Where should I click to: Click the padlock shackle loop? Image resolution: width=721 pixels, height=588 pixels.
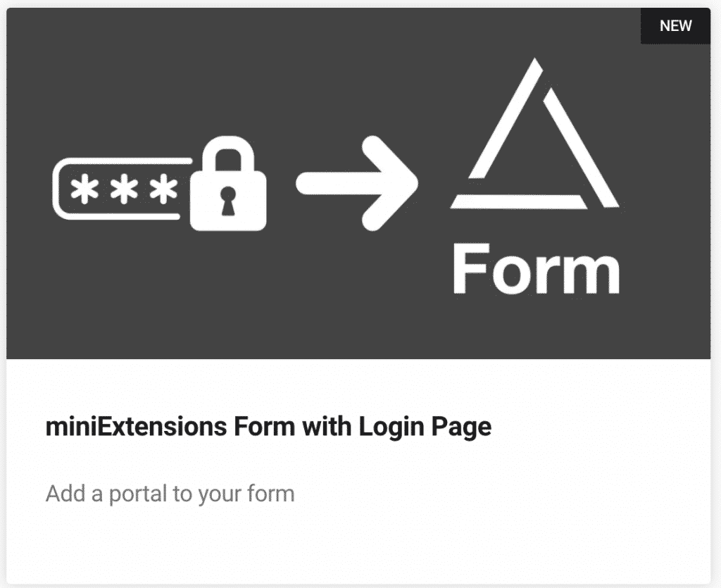pos(228,153)
